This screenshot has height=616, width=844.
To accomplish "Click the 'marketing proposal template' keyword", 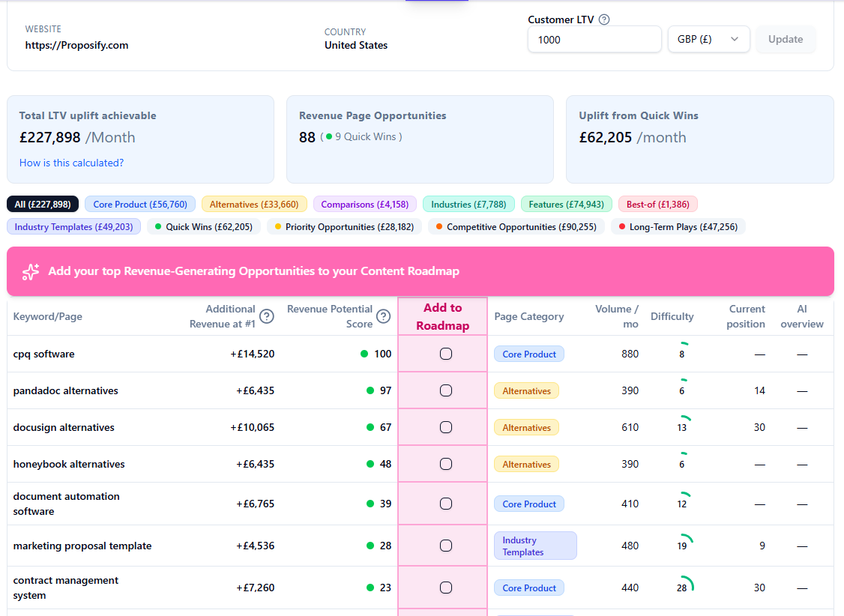I will (82, 546).
